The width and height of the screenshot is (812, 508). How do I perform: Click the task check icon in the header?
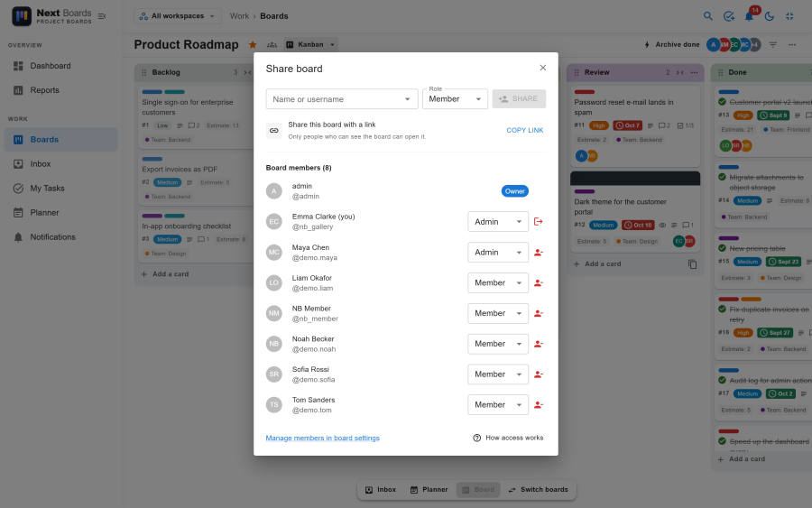(x=729, y=16)
